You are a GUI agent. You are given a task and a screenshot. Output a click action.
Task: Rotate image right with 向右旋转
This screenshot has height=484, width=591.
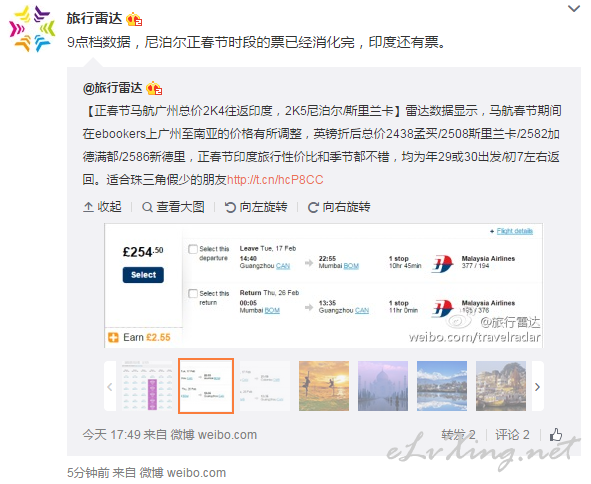(x=339, y=207)
